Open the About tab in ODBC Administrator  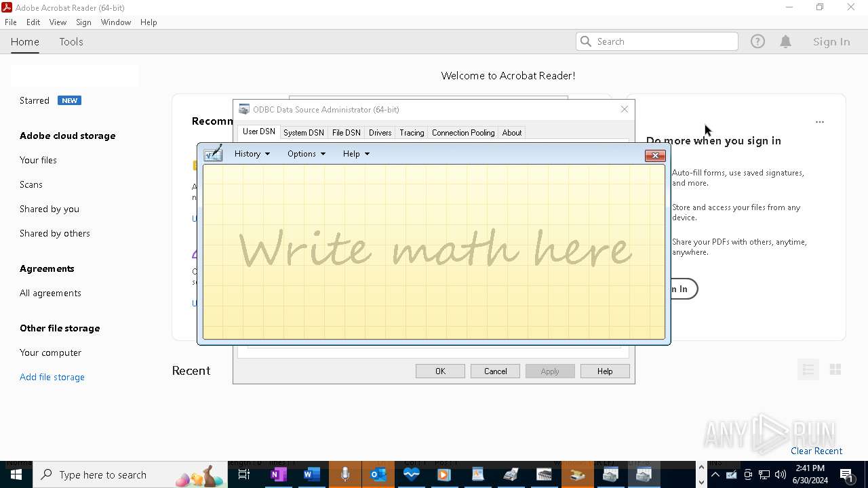click(x=512, y=133)
